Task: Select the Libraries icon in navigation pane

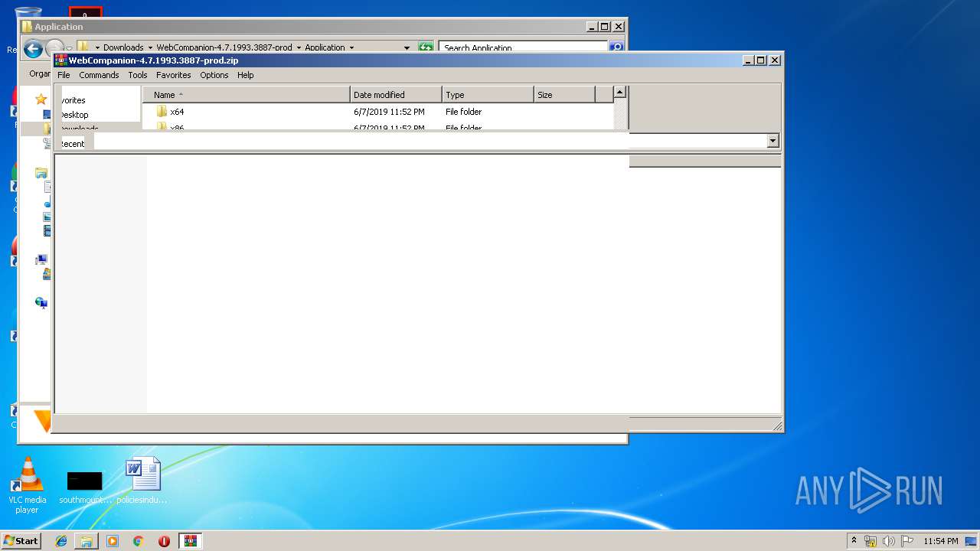Action: point(41,174)
